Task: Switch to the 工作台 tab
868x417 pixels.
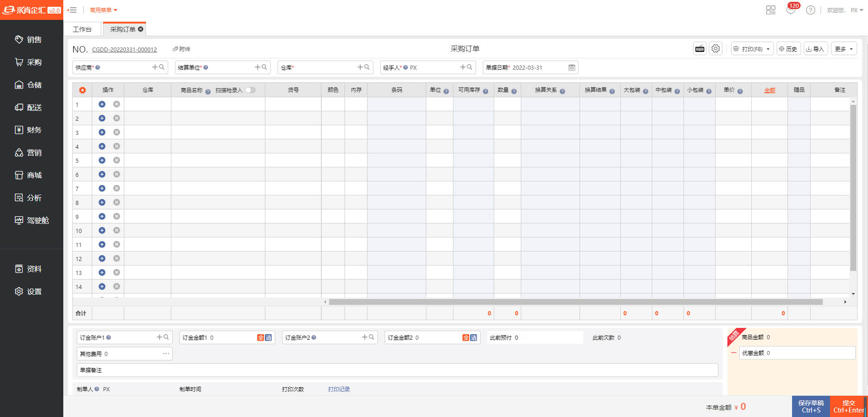Action: (x=82, y=29)
